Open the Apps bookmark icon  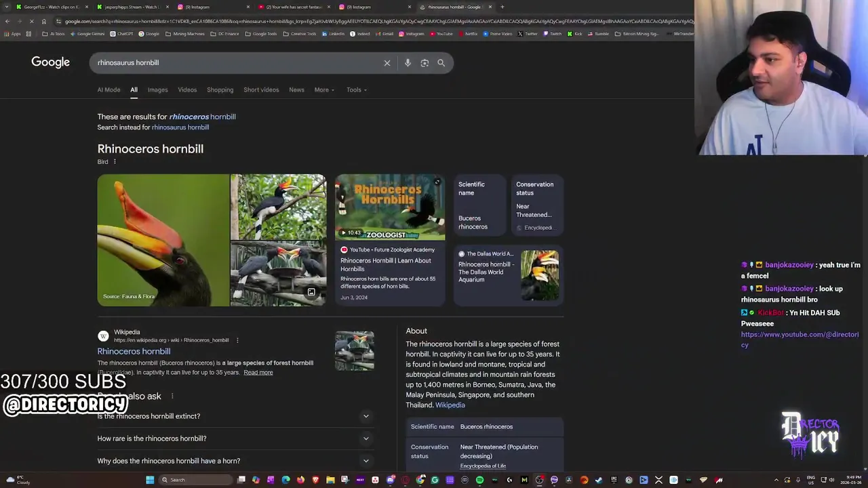pos(13,34)
